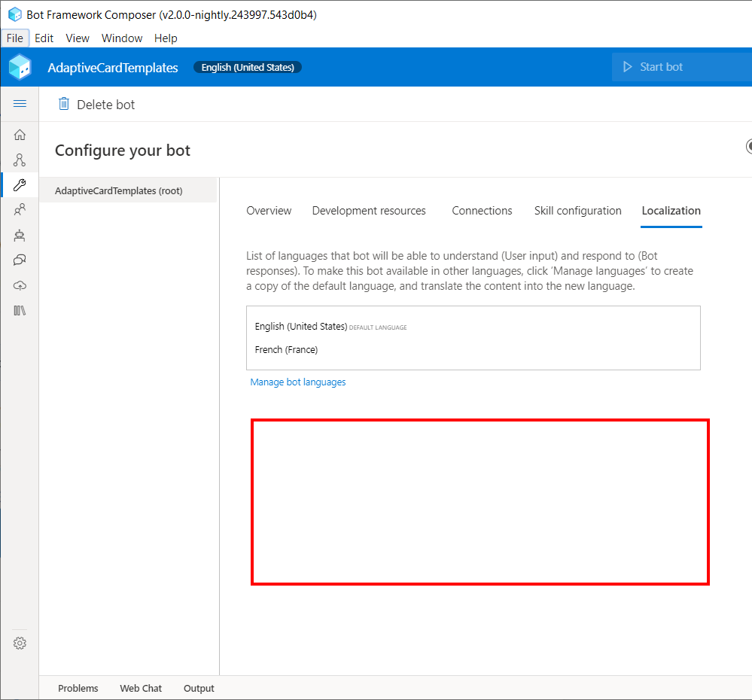Open the Web Chat pane tab
Screen dimensions: 752x700
tap(141, 688)
